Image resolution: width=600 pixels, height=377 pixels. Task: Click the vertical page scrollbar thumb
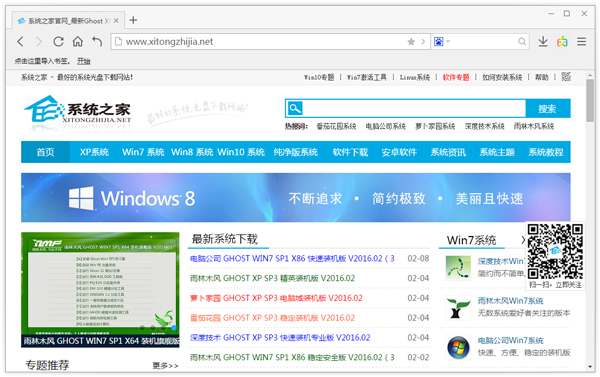click(x=590, y=101)
